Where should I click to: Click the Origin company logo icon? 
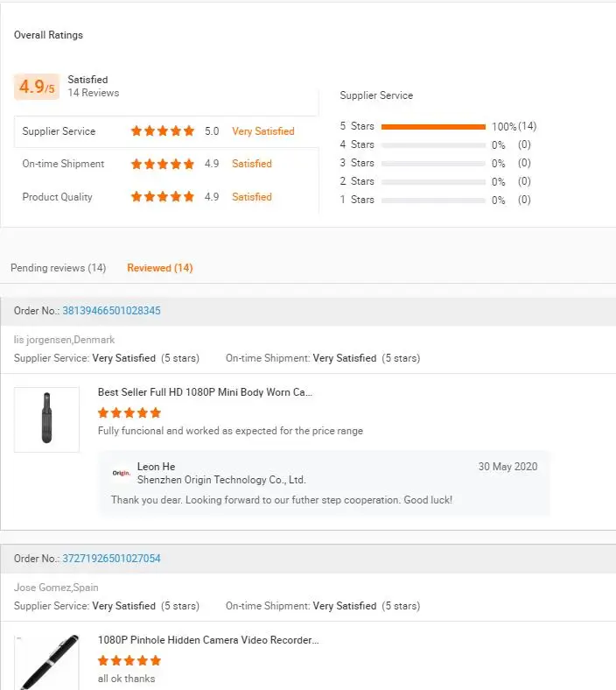pos(122,474)
